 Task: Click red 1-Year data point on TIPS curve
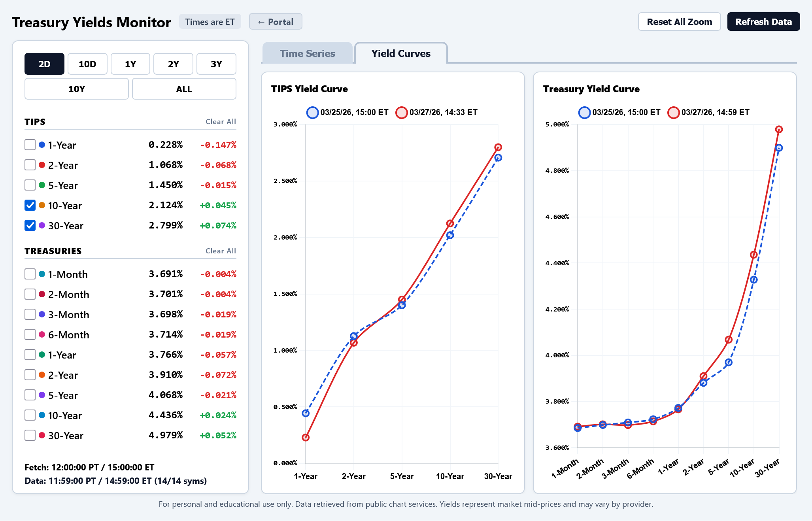tap(306, 438)
